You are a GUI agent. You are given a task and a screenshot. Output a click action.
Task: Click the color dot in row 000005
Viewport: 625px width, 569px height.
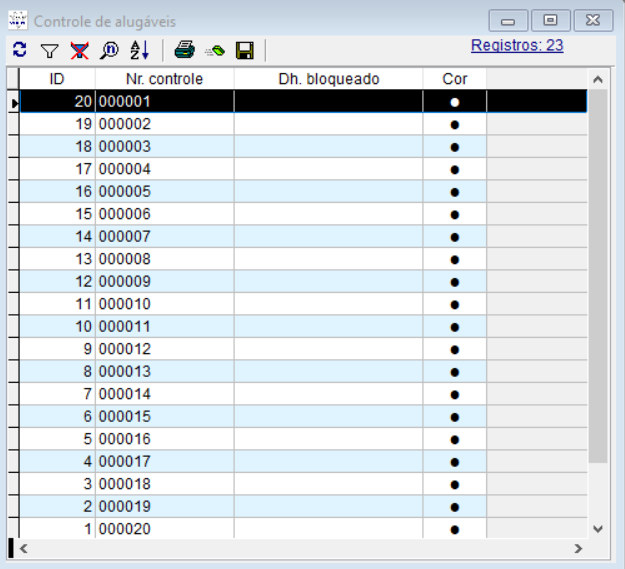[455, 192]
